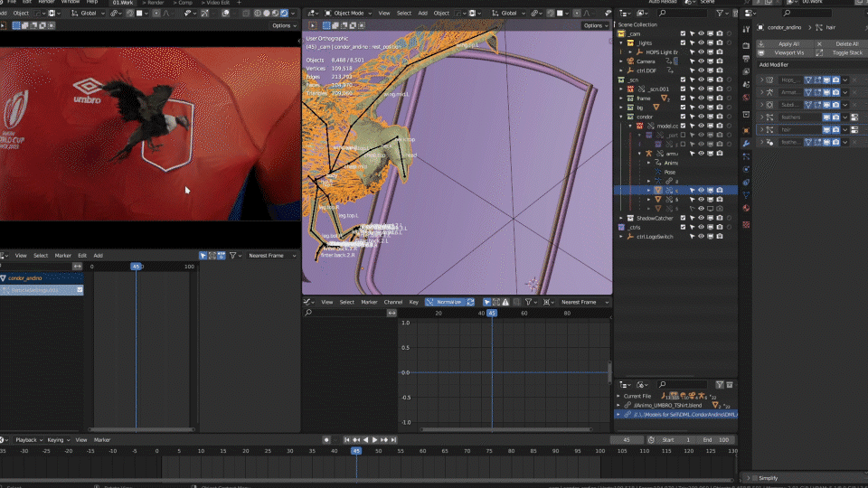Click the End frame 100 field
Image resolution: width=868 pixels, height=488 pixels.
click(718, 440)
